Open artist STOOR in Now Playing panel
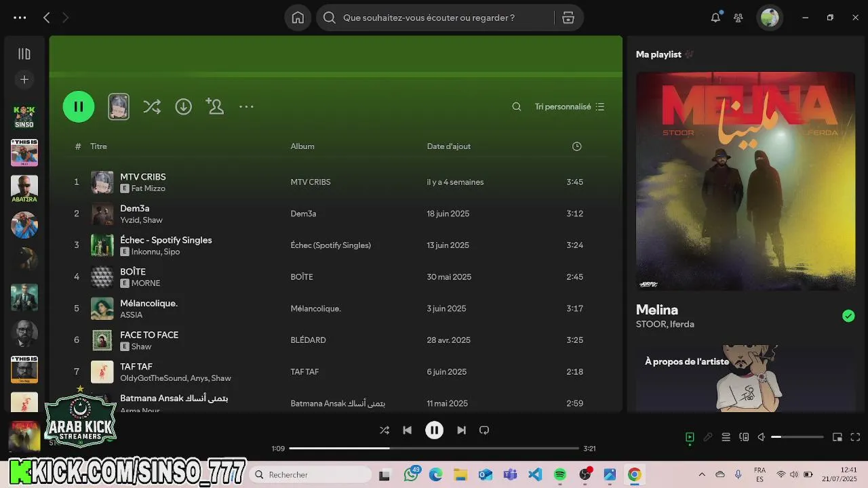The width and height of the screenshot is (868, 488). pos(651,324)
